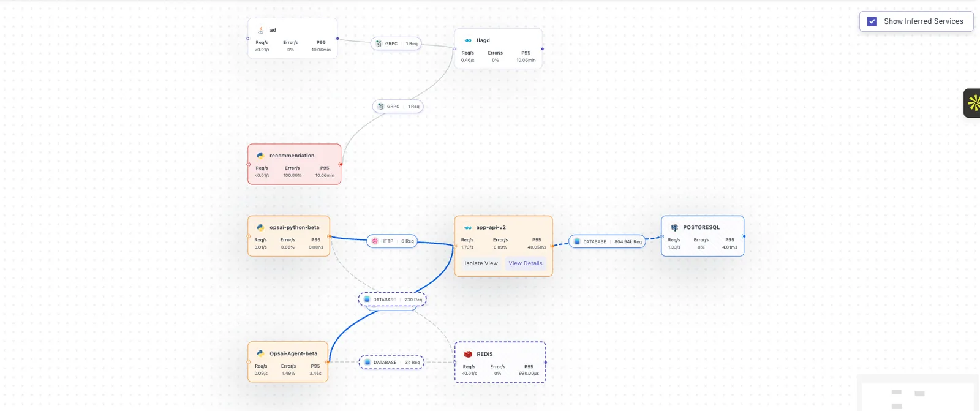Click the Java icon on ad node
980x411 pixels.
click(x=261, y=30)
